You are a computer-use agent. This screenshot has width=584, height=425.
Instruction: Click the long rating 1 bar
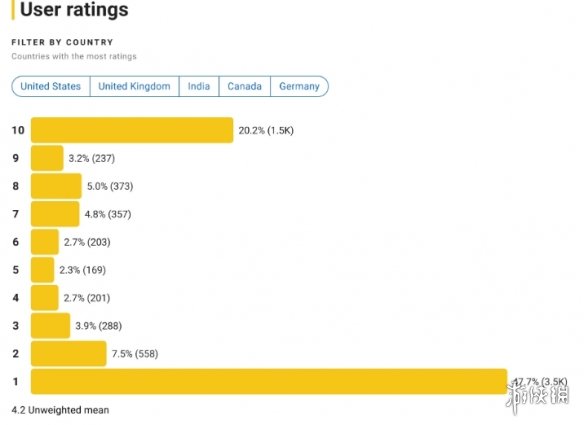(269, 381)
